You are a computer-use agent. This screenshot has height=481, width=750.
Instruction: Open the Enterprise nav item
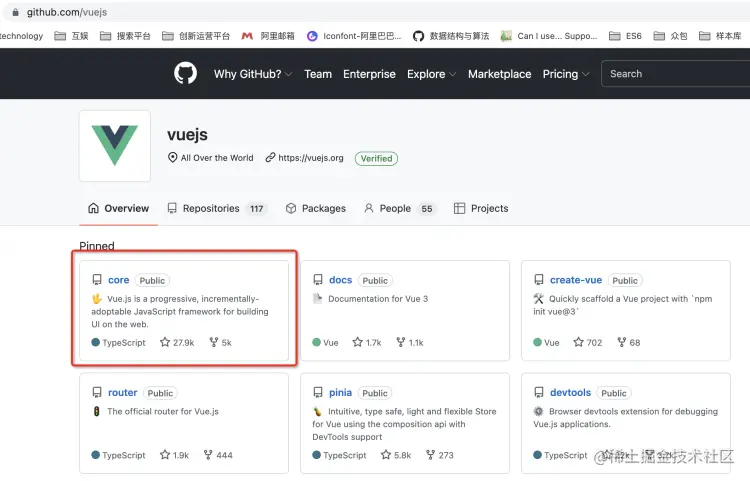(369, 74)
